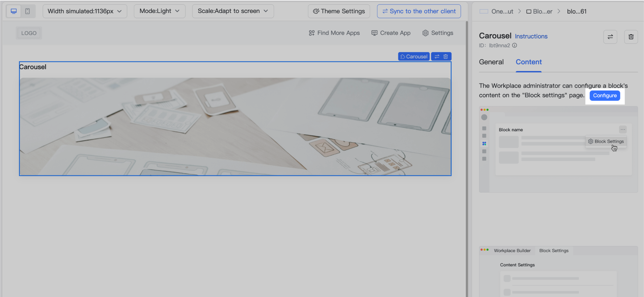The height and width of the screenshot is (297, 644).
Task: Open Scale:Adapt to screen dropdown
Action: click(x=233, y=11)
